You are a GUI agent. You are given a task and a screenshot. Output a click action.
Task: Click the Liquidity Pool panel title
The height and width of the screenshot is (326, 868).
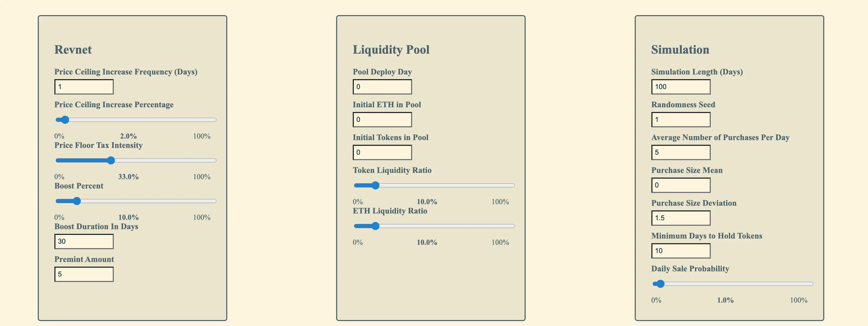point(391,49)
